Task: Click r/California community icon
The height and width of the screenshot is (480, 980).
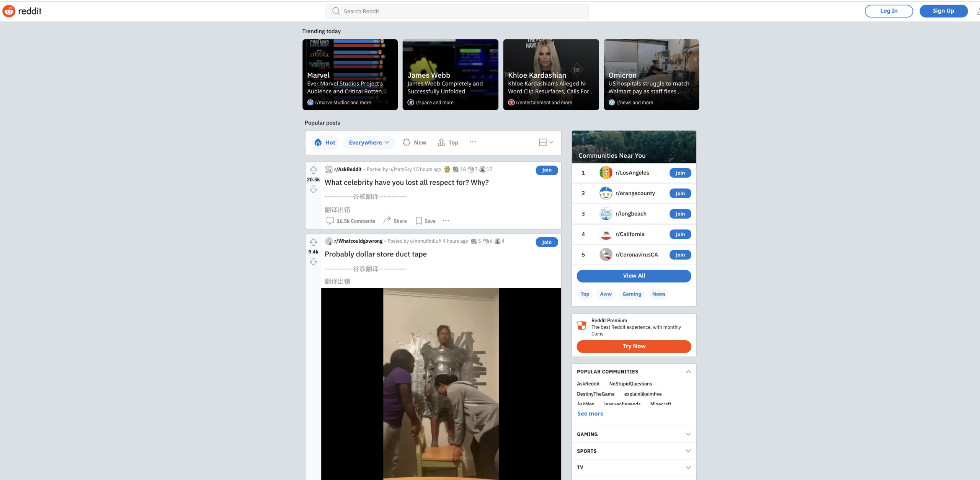Action: pos(606,234)
